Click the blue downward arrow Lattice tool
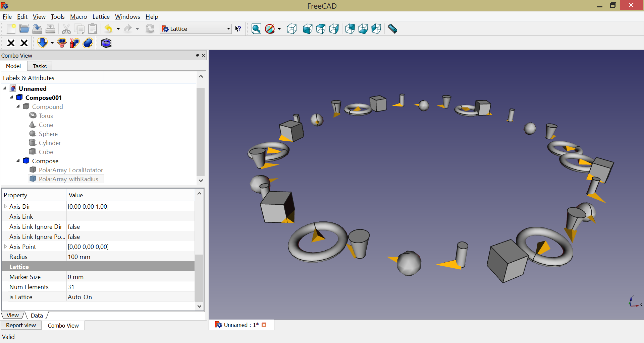This screenshot has height=343, width=644. [x=43, y=43]
